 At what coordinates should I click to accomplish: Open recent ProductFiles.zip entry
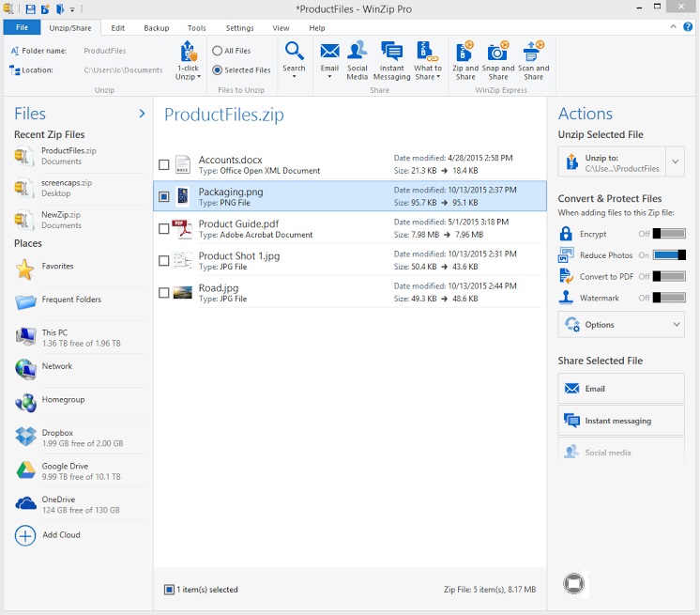click(81, 156)
